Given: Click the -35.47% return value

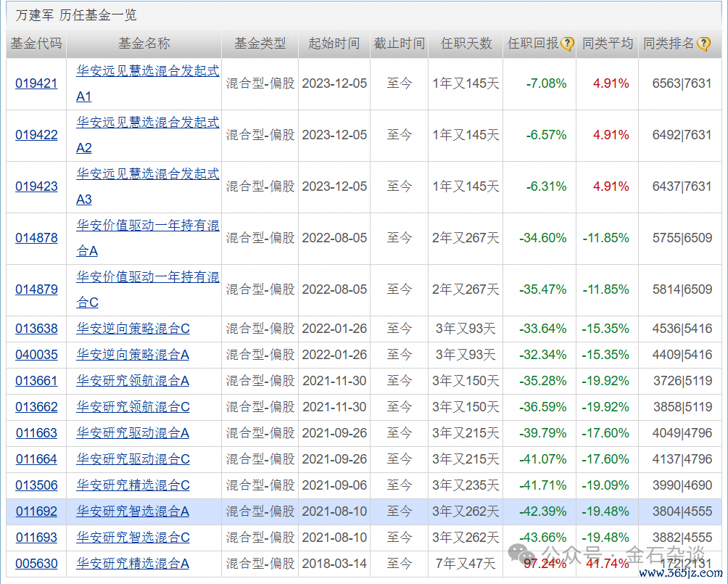Looking at the screenshot, I should pos(543,290).
